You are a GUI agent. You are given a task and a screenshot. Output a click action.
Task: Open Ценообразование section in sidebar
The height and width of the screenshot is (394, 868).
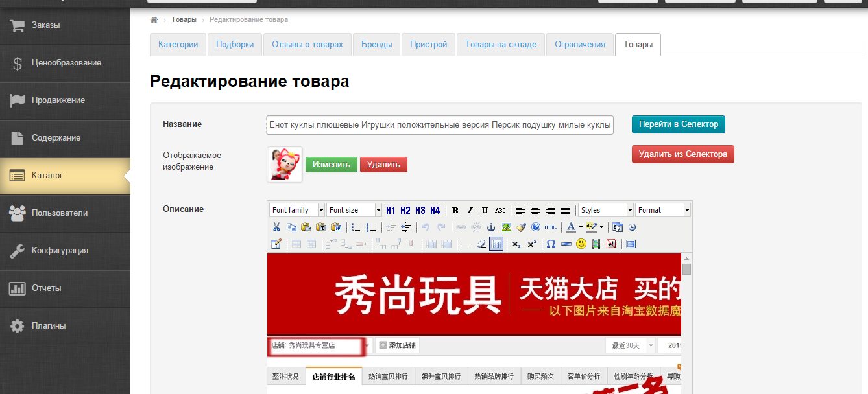pos(65,63)
